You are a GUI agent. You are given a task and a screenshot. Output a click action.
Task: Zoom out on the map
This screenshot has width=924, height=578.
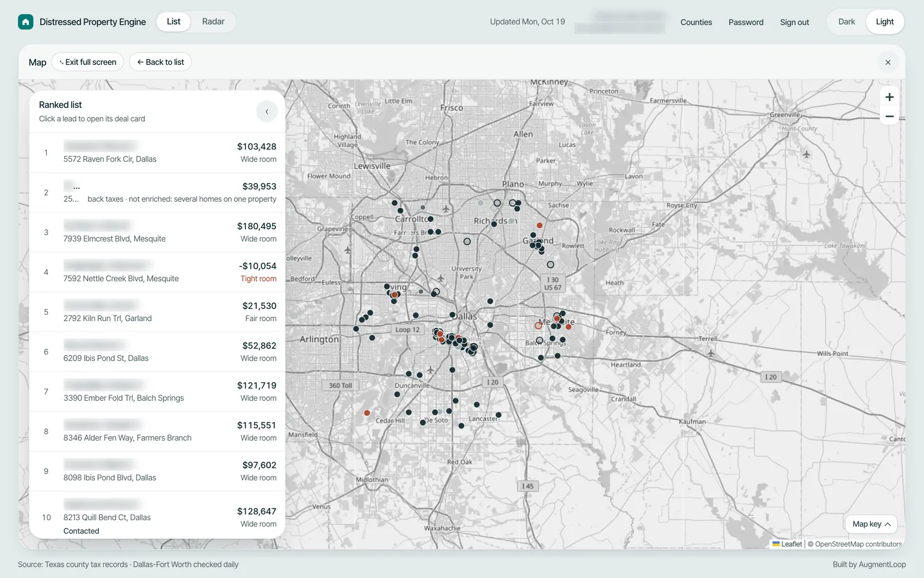tap(889, 116)
